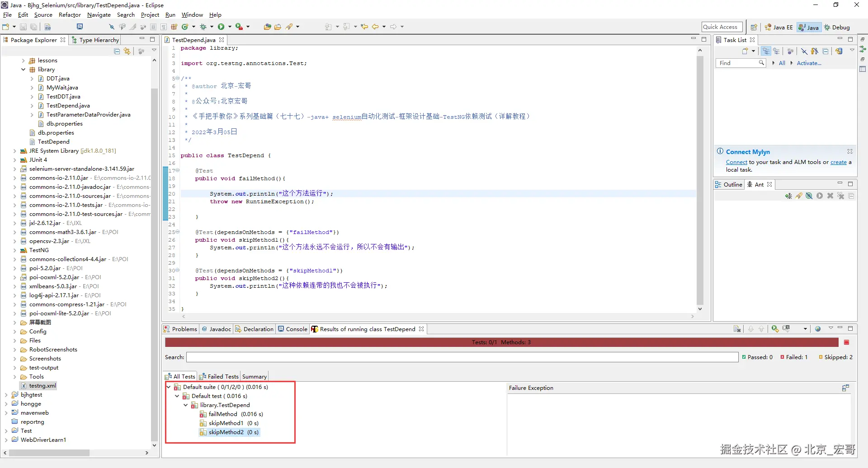Switch to the Java EE perspective
Viewport: 868px width, 468px height.
pos(778,27)
